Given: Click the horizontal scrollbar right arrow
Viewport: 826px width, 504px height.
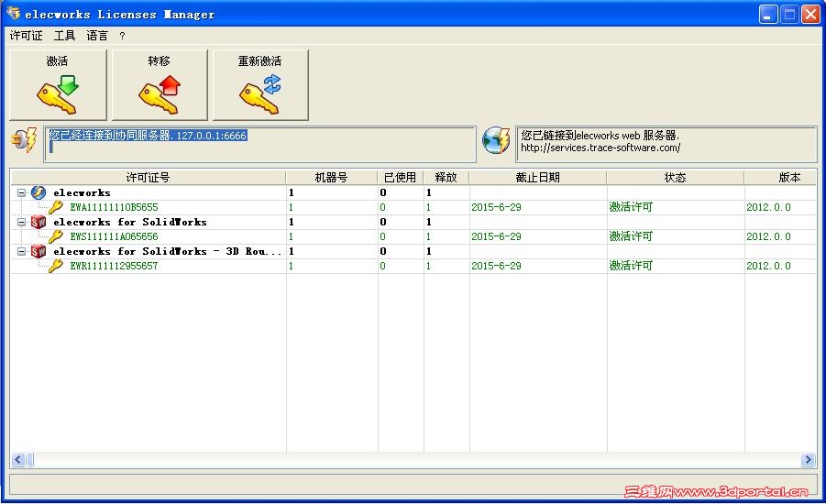Looking at the screenshot, I should pos(808,460).
